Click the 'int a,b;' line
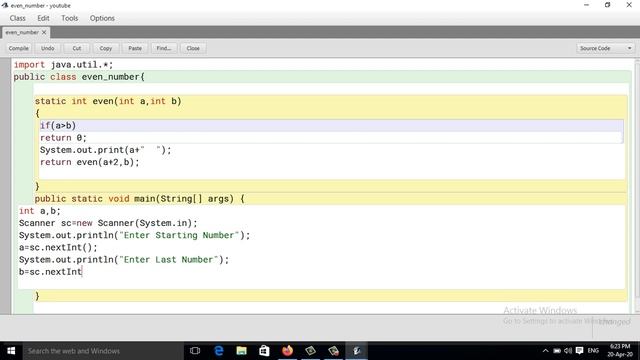The height and width of the screenshot is (360, 640). point(40,211)
